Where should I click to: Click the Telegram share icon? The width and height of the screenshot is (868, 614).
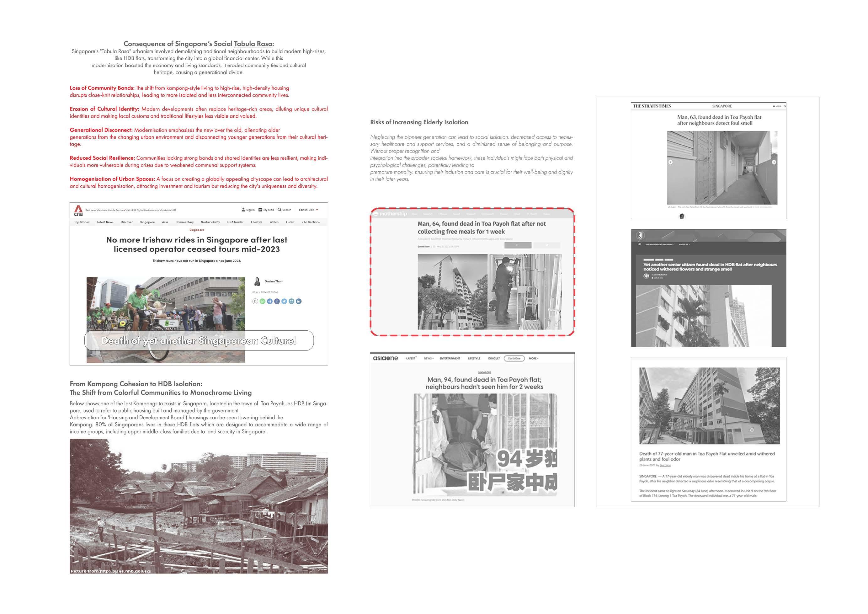click(x=269, y=301)
